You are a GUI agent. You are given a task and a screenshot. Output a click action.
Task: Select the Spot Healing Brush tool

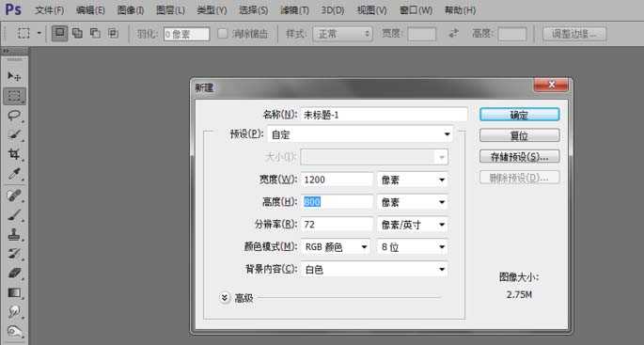click(x=14, y=196)
